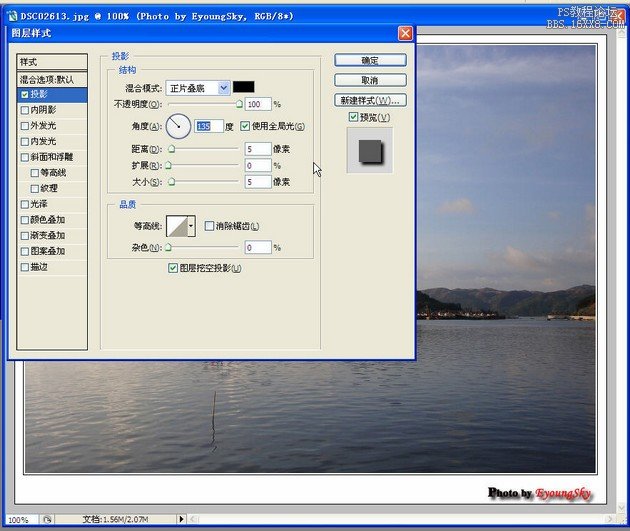This screenshot has height=531, width=630.
Task: Click the 新建样式(W)... button
Action: (370, 100)
